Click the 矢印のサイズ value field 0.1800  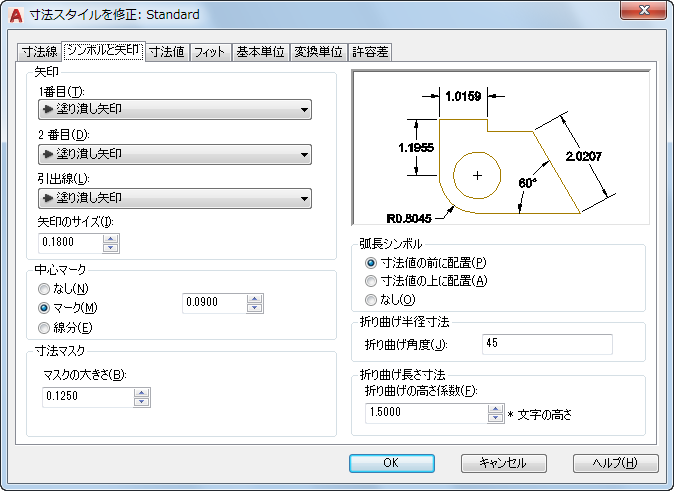[x=70, y=243]
